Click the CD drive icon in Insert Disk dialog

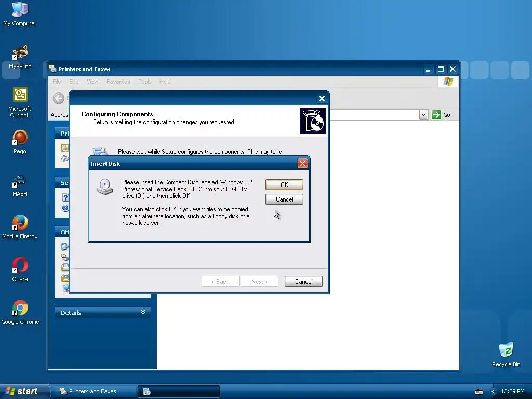point(105,187)
